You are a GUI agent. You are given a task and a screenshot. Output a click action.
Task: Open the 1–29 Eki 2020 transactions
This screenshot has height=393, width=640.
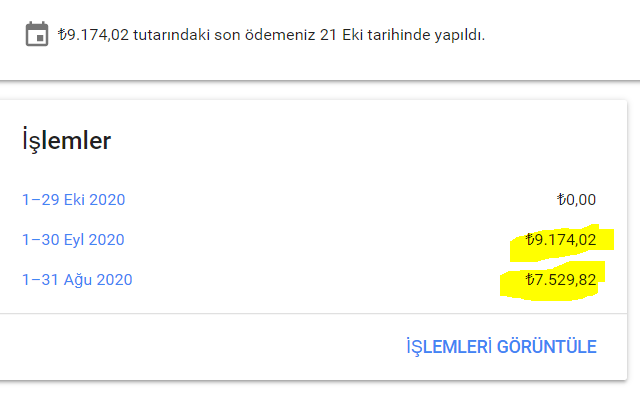(x=73, y=200)
